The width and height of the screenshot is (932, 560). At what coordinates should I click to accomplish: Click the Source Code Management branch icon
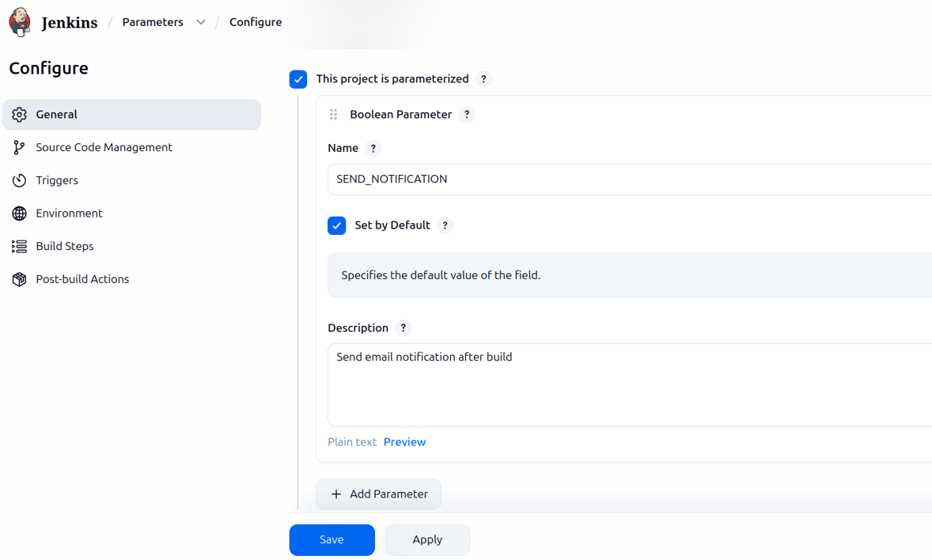click(20, 147)
